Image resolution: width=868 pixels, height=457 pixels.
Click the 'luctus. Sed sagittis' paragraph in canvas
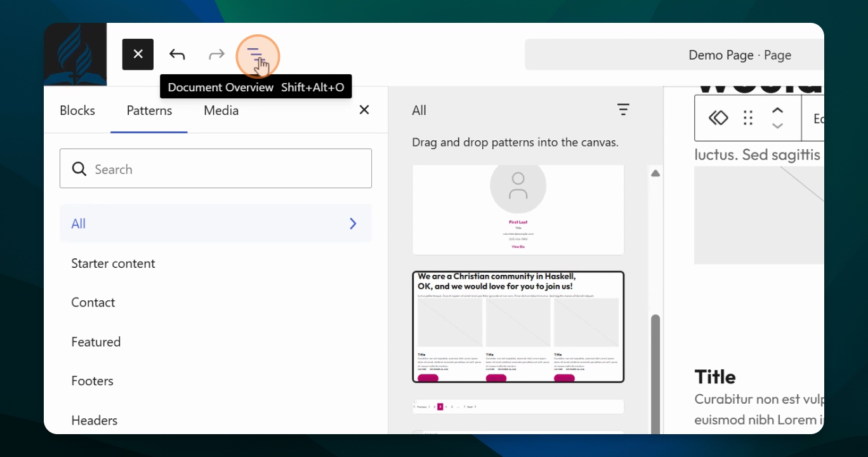[x=758, y=154]
